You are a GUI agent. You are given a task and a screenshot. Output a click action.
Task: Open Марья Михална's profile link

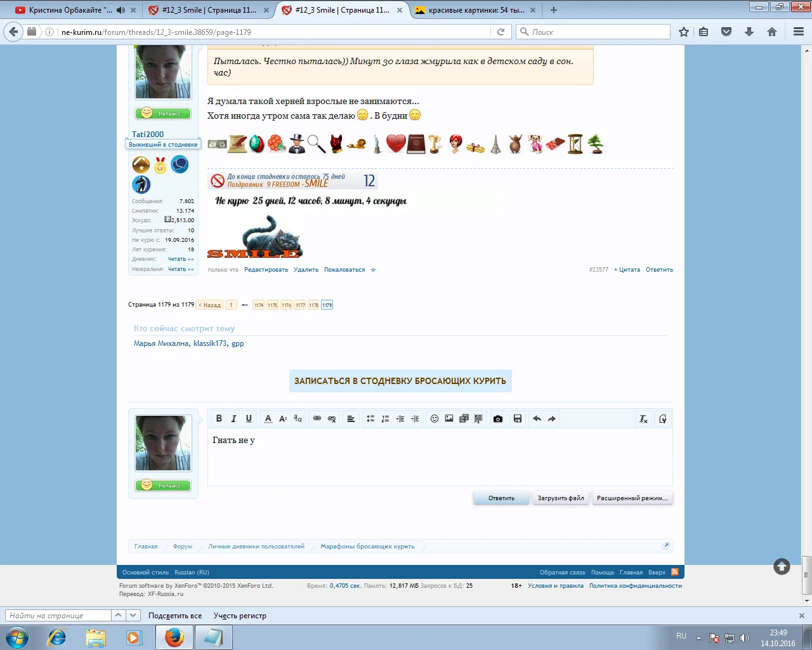click(161, 343)
